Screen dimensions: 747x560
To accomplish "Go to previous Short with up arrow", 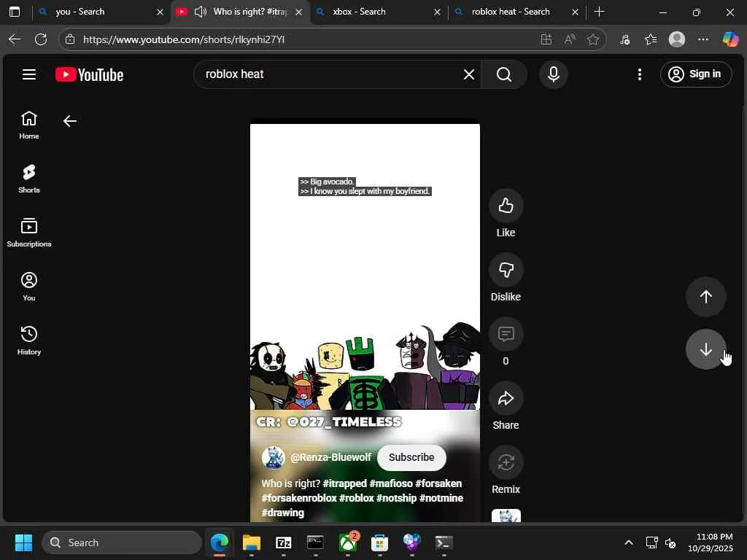I will tap(705, 297).
